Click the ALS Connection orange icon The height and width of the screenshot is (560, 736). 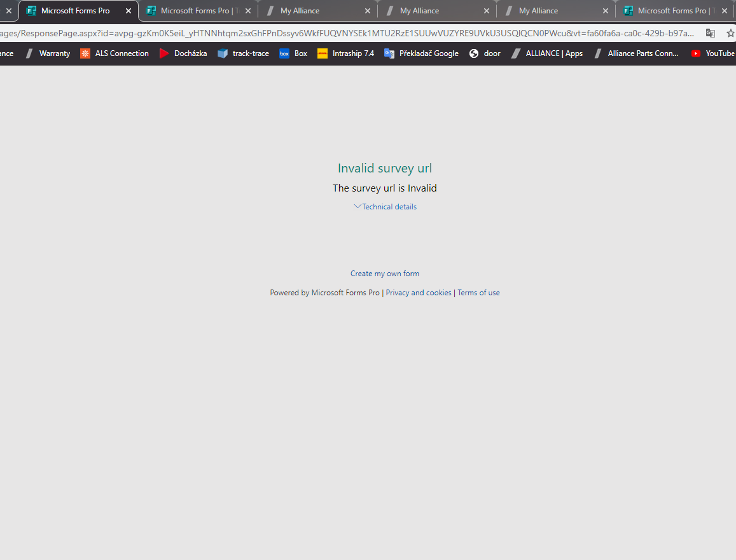tap(85, 53)
